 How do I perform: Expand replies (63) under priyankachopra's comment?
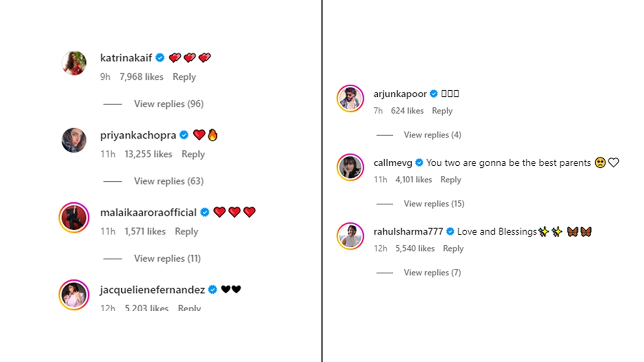pos(169,181)
